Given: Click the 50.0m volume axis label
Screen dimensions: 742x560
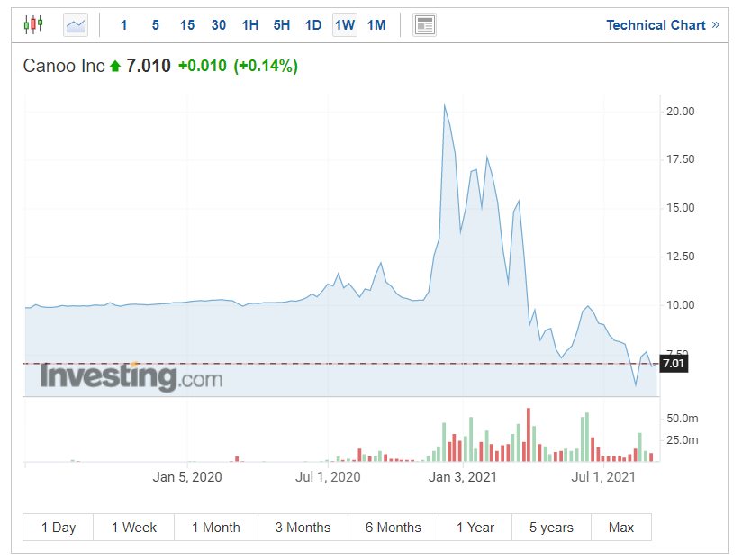Looking at the screenshot, I should click(x=682, y=418).
